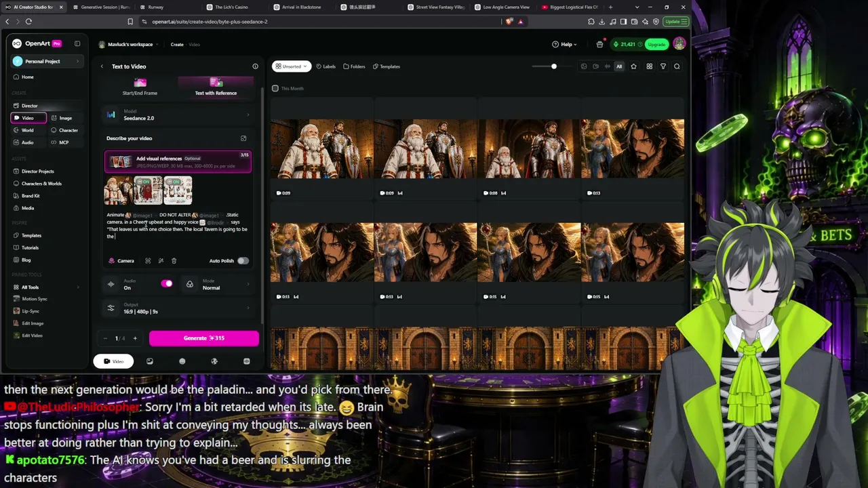Open Help dropdown menu
This screenshot has width=868, height=488.
564,44
